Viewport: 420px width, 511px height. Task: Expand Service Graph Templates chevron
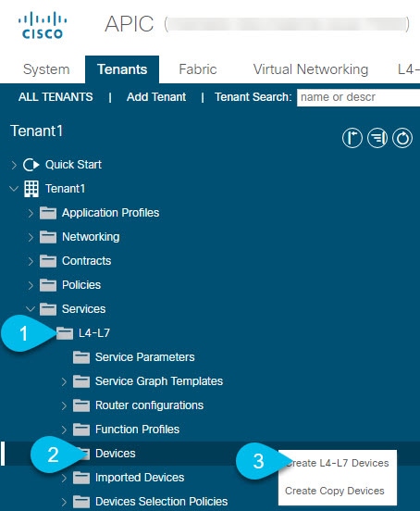pos(64,381)
